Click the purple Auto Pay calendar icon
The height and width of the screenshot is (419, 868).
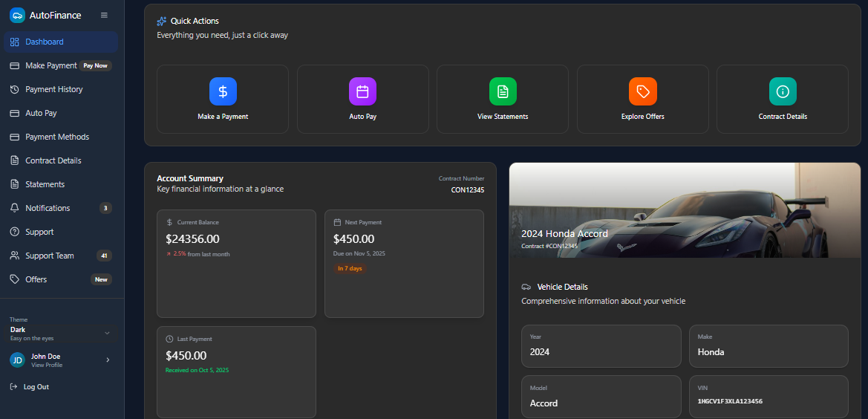point(362,91)
